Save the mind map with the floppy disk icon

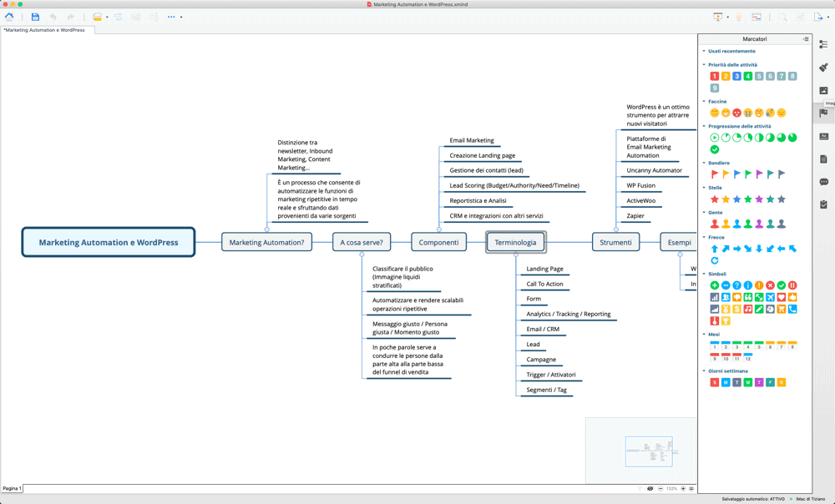[35, 17]
